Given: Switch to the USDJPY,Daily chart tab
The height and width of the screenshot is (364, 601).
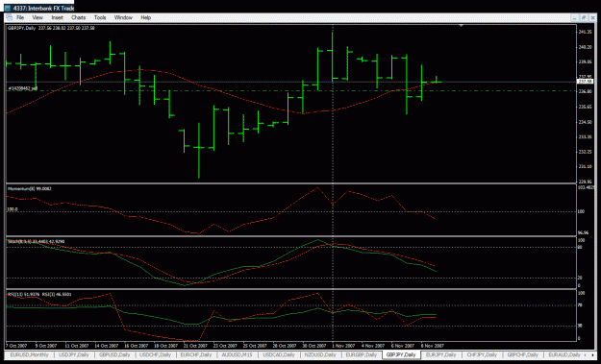Looking at the screenshot, I should pos(74,354).
